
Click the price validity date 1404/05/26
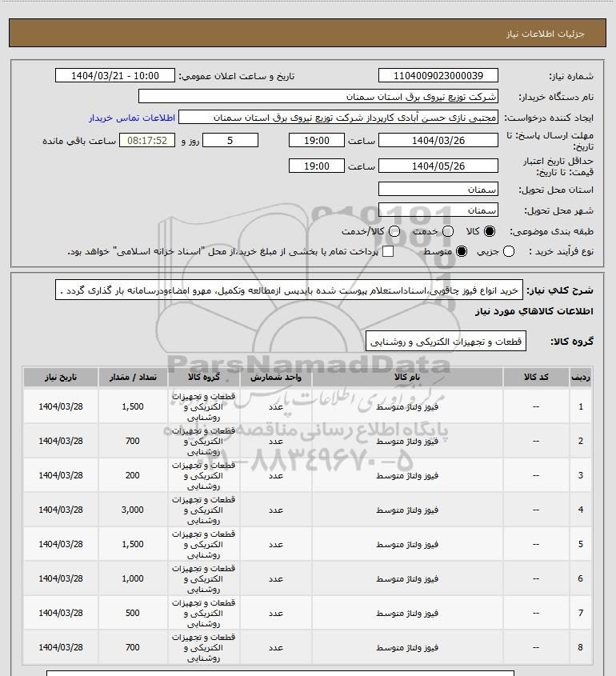[438, 166]
